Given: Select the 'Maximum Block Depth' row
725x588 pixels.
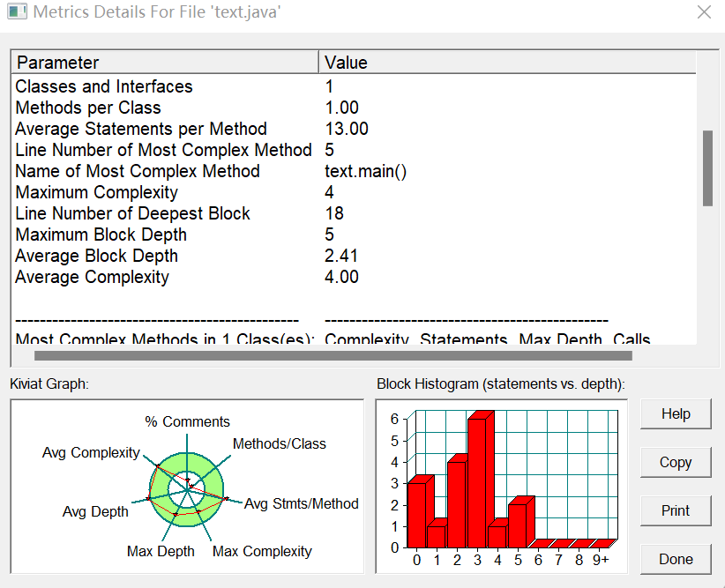Looking at the screenshot, I should pyautogui.click(x=354, y=234).
